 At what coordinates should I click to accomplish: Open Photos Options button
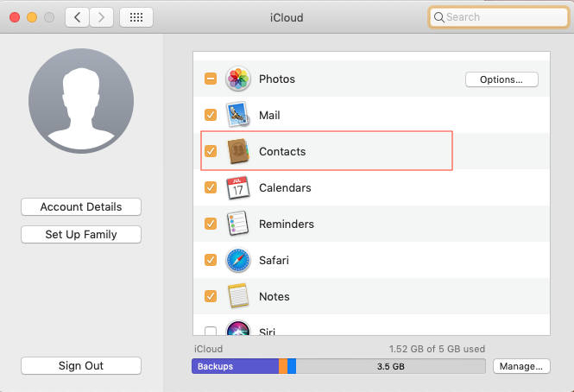(x=501, y=79)
